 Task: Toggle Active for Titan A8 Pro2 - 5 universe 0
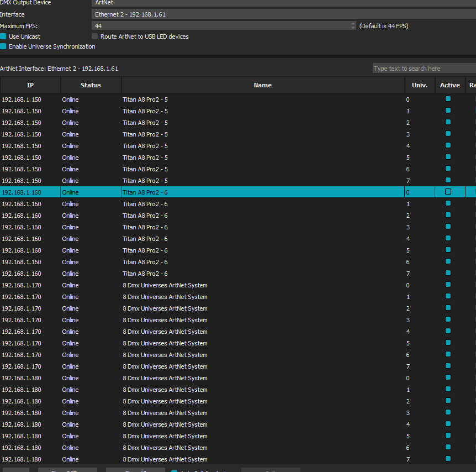coord(448,99)
